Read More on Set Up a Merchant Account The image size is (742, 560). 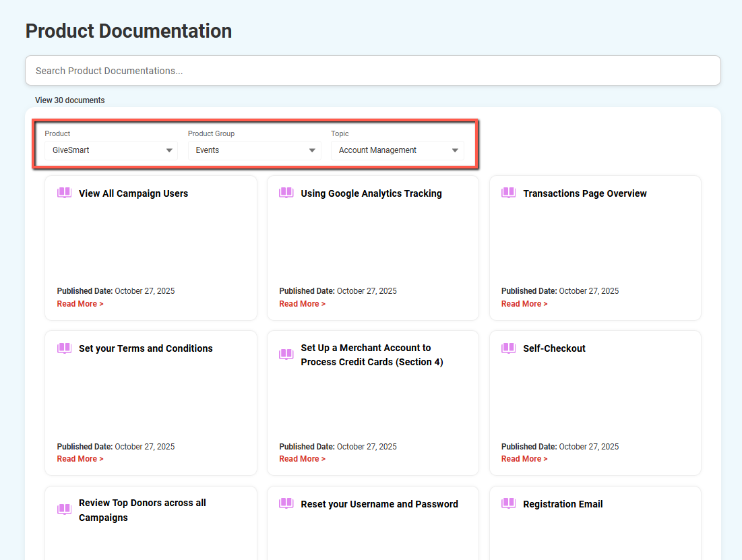pos(303,459)
